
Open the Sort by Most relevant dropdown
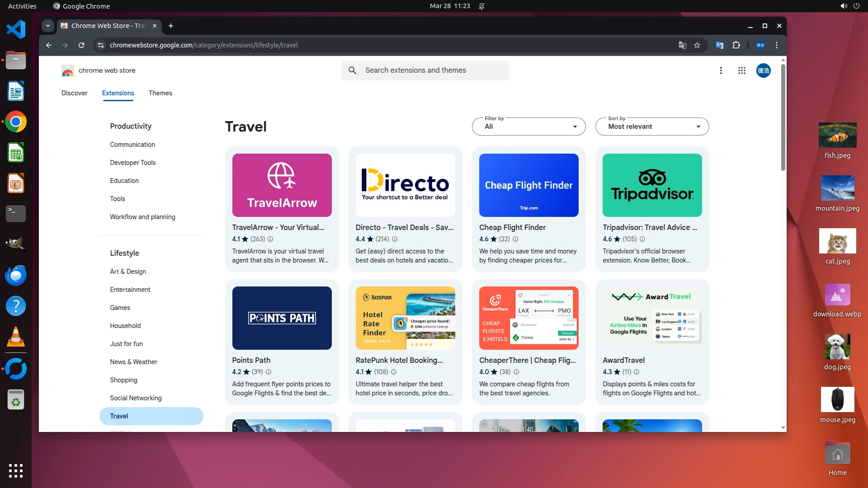coord(652,127)
